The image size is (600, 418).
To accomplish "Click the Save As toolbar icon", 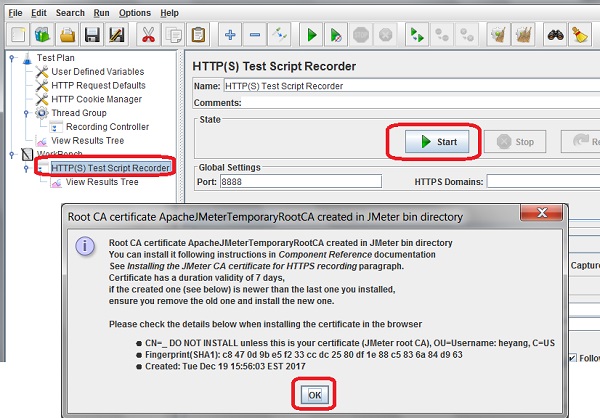I will [117, 35].
